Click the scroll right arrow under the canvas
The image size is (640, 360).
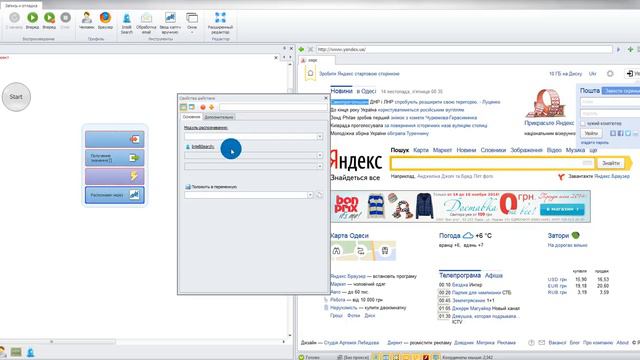click(284, 342)
